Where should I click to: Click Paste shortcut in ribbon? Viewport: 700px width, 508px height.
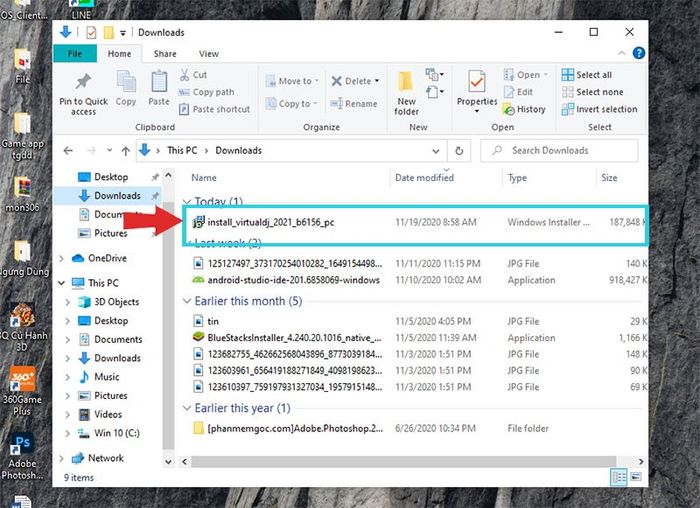tap(215, 109)
